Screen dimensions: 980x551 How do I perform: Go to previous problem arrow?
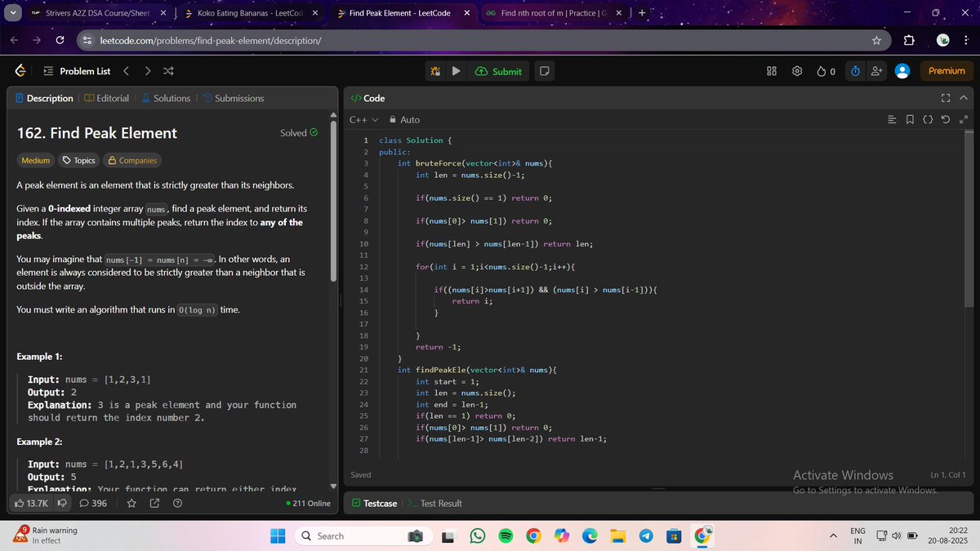tap(127, 71)
